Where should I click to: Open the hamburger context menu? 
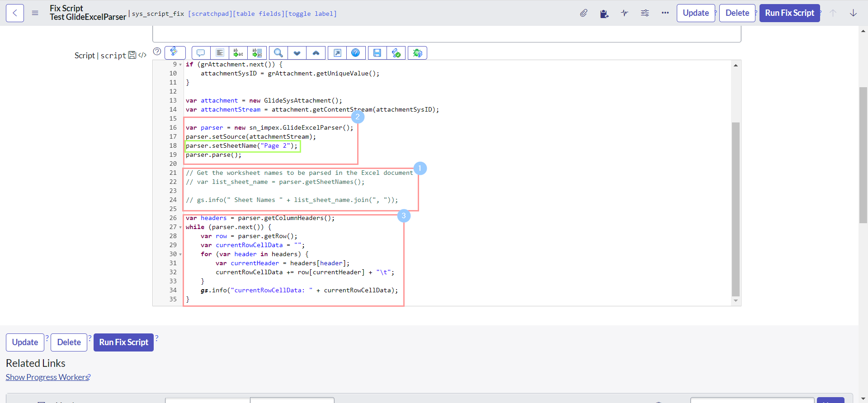(x=35, y=13)
